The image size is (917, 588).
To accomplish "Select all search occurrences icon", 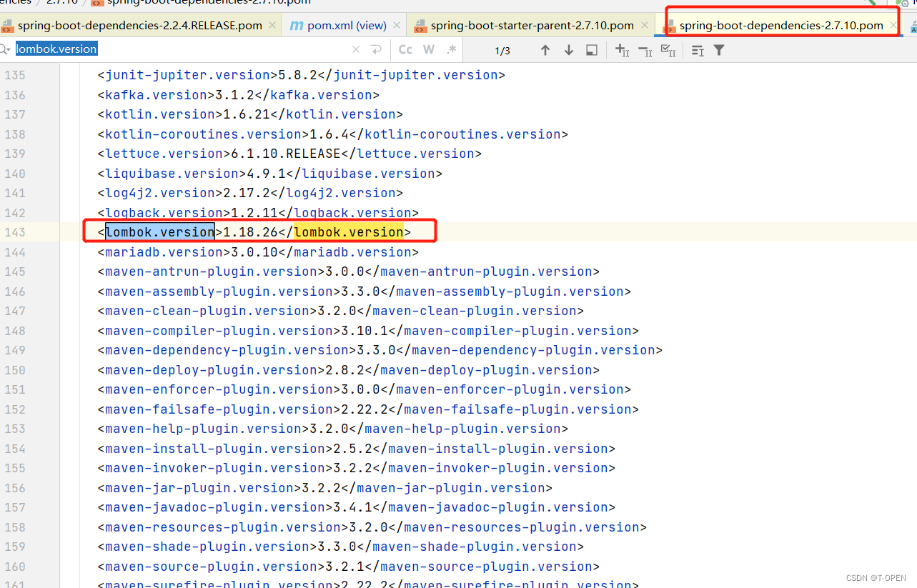I will (x=668, y=50).
